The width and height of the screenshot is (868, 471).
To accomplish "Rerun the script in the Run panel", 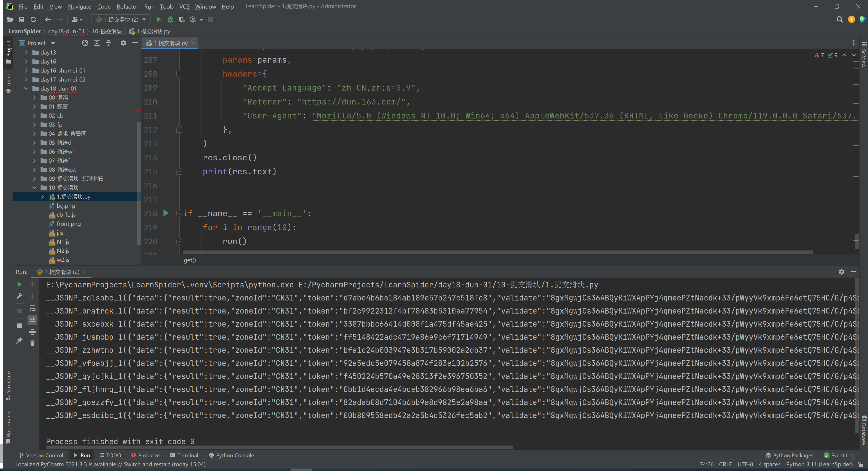I will [x=19, y=284].
